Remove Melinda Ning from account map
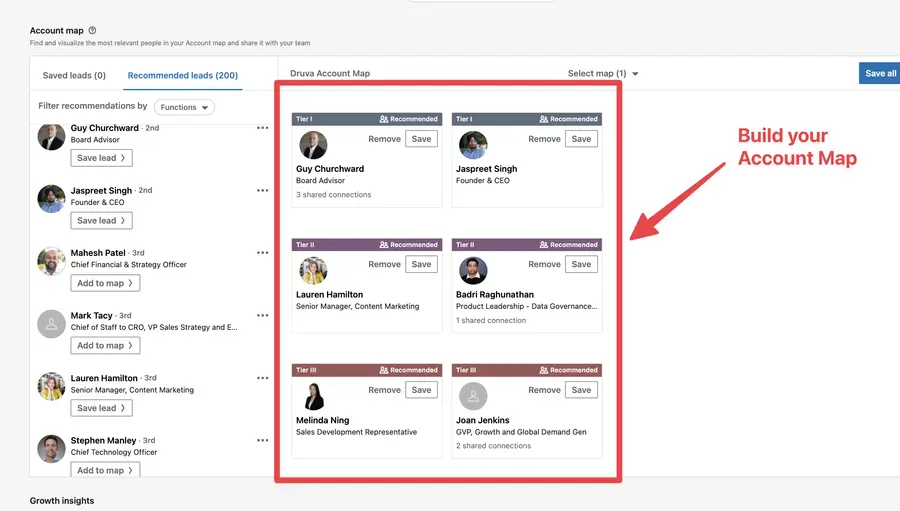Screen dimensions: 900x511 tap(385, 390)
